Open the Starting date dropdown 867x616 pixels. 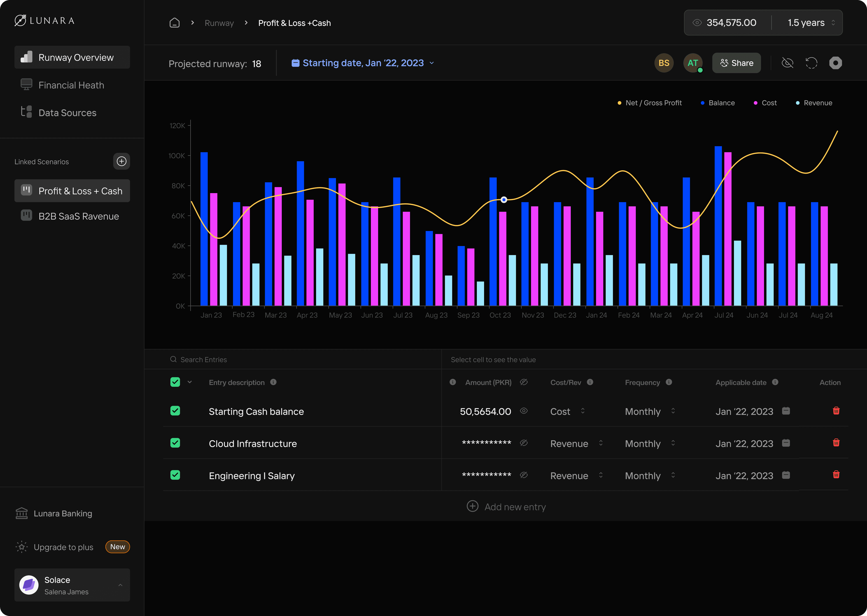[363, 63]
